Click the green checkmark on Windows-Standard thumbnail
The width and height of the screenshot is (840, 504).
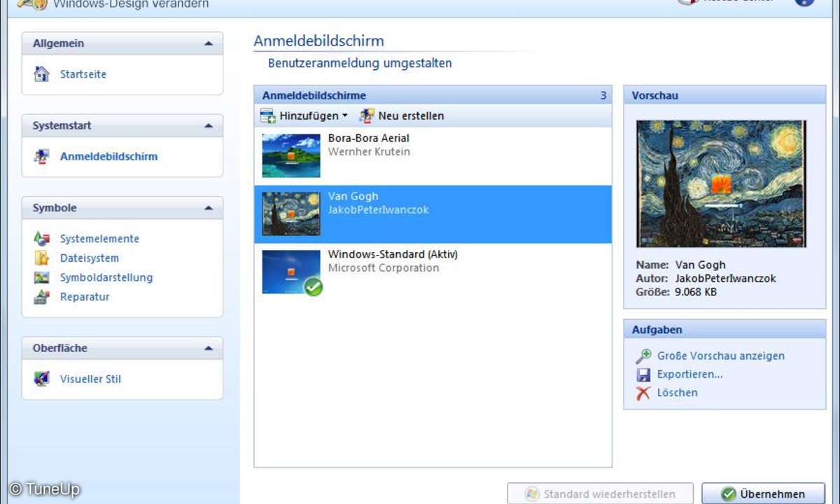[x=314, y=286]
